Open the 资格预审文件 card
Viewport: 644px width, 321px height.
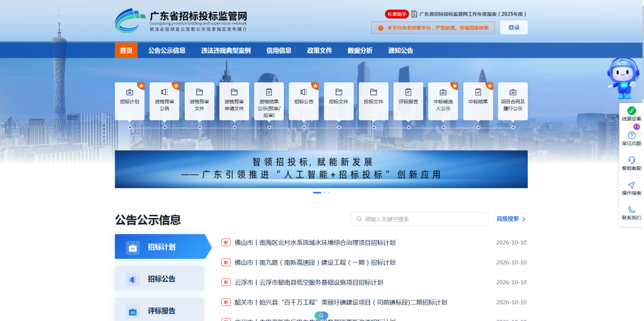pos(199,101)
